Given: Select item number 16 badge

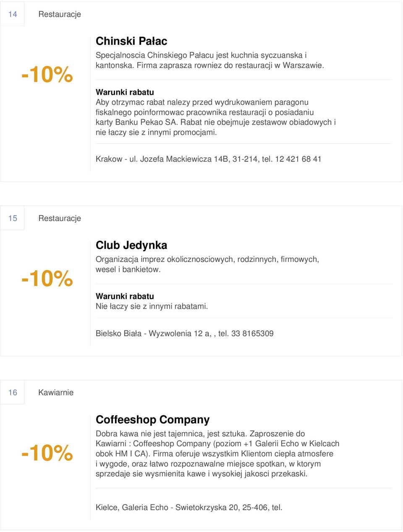Looking at the screenshot, I should coord(13,392).
